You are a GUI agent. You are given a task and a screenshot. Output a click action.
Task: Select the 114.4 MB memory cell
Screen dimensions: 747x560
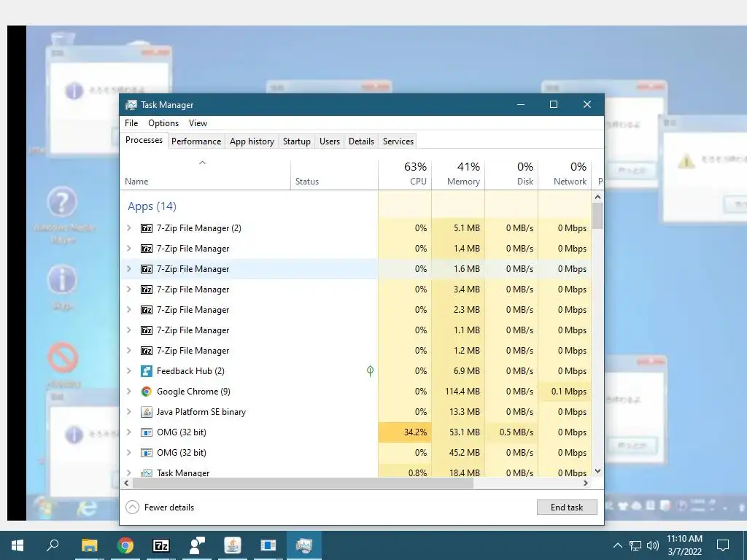458,392
